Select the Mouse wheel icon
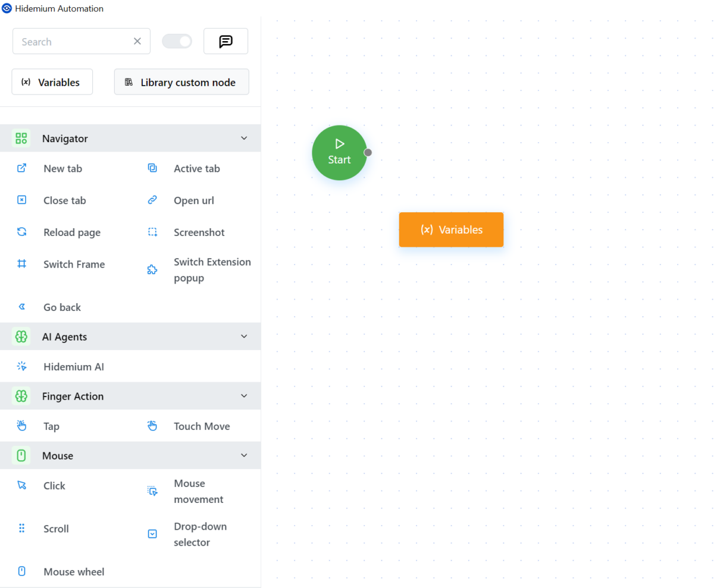 tap(22, 571)
